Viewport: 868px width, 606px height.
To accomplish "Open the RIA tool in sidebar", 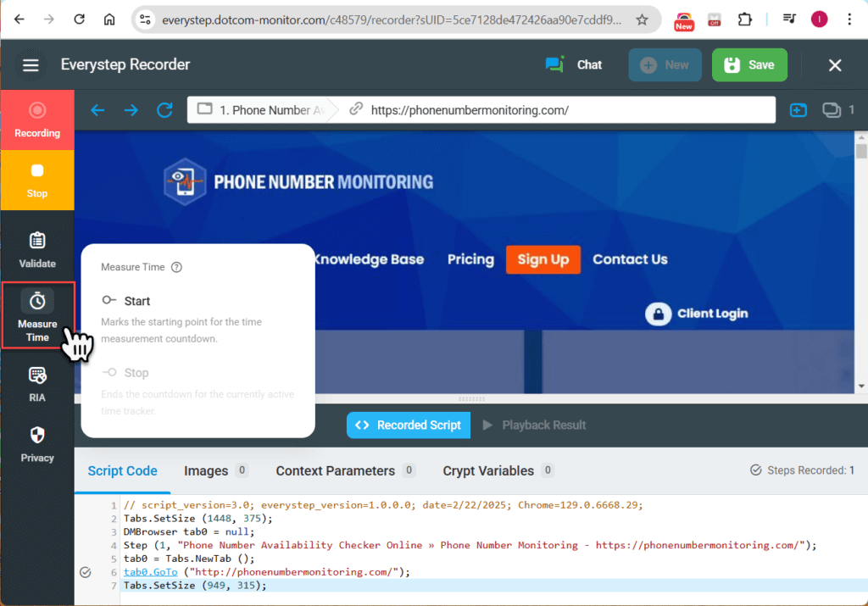I will [37, 375].
